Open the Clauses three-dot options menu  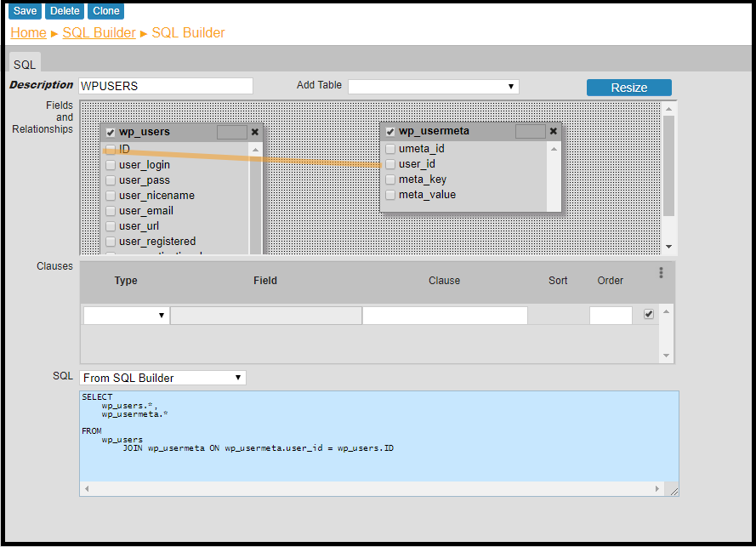661,273
